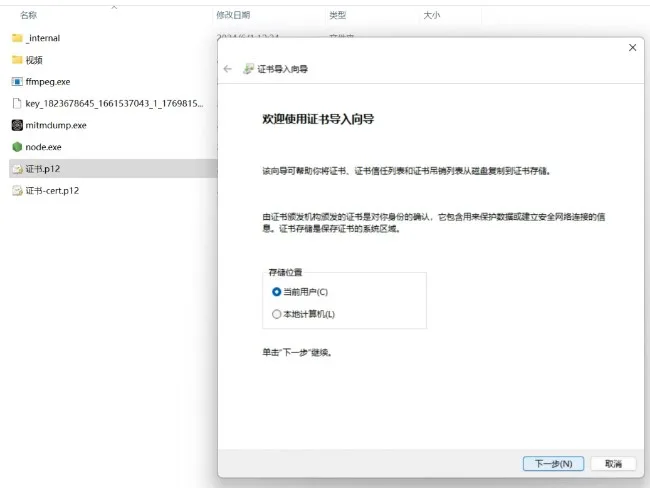Click the 下一步(N) button
Screen dimensions: 650x488
pos(553,464)
